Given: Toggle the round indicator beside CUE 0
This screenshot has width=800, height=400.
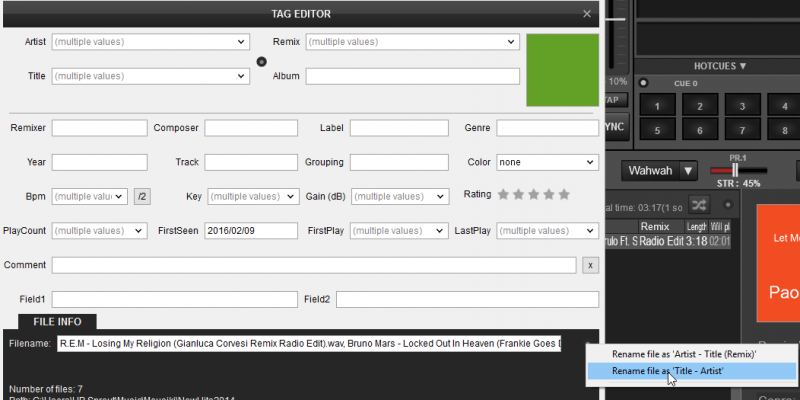Looking at the screenshot, I should pos(644,83).
